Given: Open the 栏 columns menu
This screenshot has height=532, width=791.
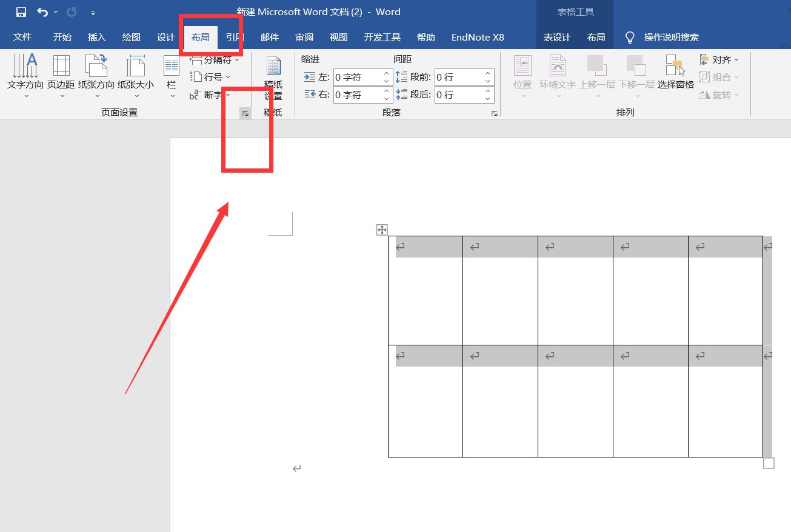Looking at the screenshot, I should pyautogui.click(x=172, y=76).
